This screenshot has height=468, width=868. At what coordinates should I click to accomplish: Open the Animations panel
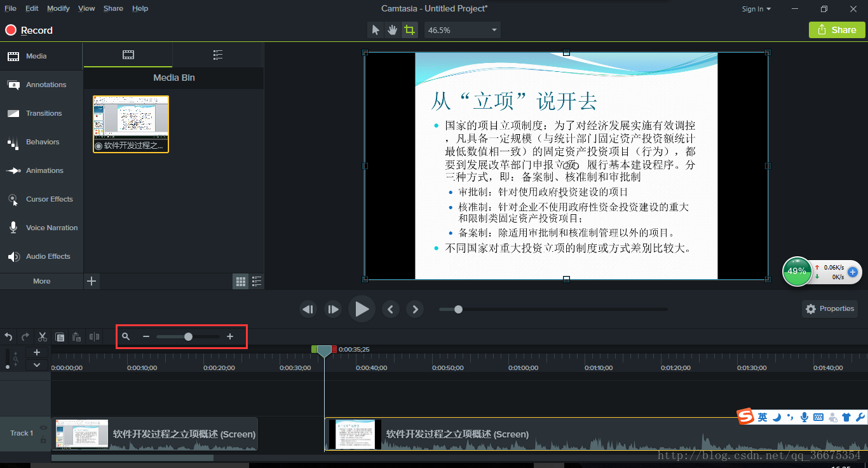(41, 170)
